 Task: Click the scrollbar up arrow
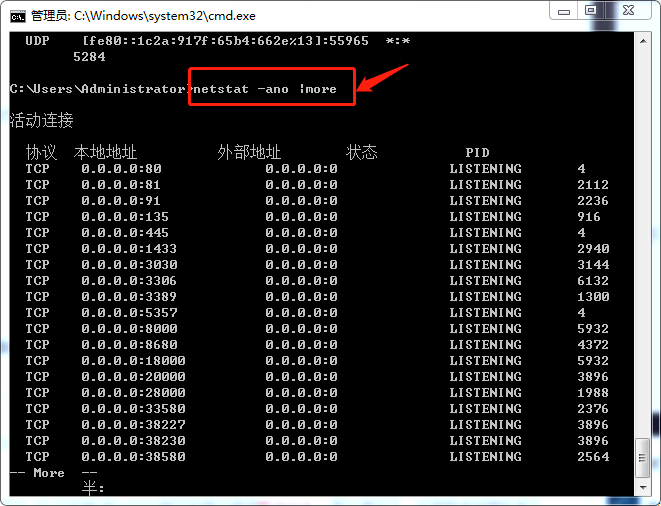coord(643,41)
